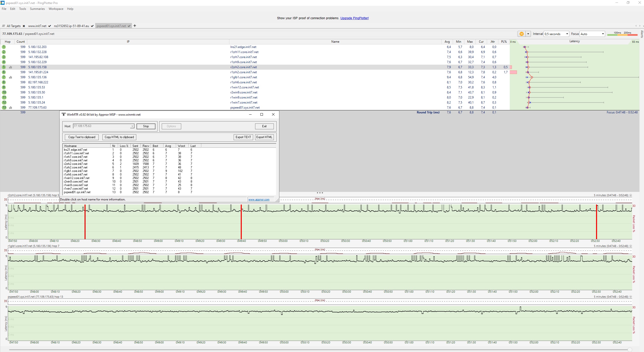The image size is (644, 352).
Task: Click the red packet loss marker near 0:48:25
Action: tap(85, 222)
